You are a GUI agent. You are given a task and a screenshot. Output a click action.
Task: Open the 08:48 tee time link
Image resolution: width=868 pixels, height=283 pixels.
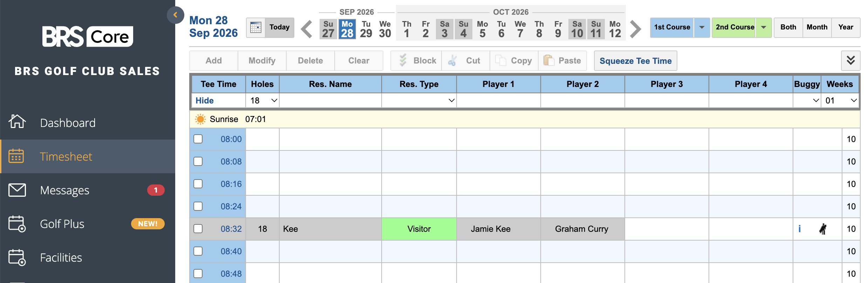[231, 274]
